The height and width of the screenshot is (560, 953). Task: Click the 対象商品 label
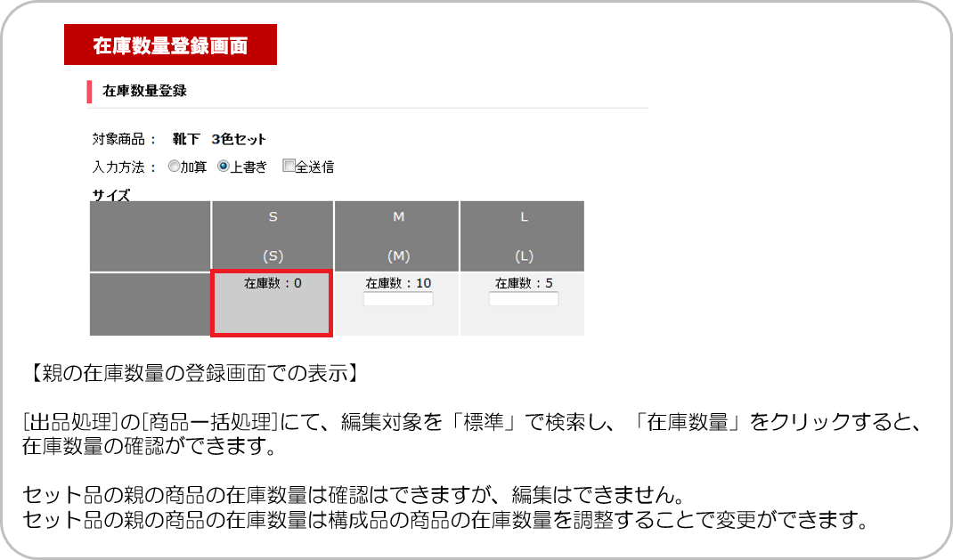point(124,139)
